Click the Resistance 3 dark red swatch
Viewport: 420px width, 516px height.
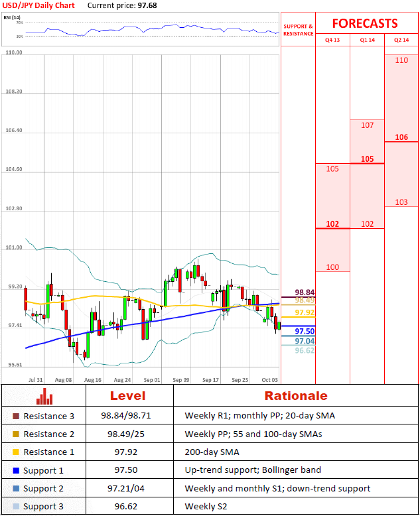[x=16, y=417]
